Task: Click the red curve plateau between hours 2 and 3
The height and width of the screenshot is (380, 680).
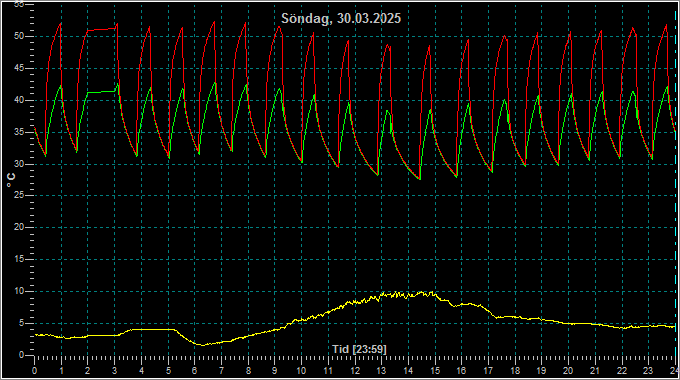Action: pos(101,29)
